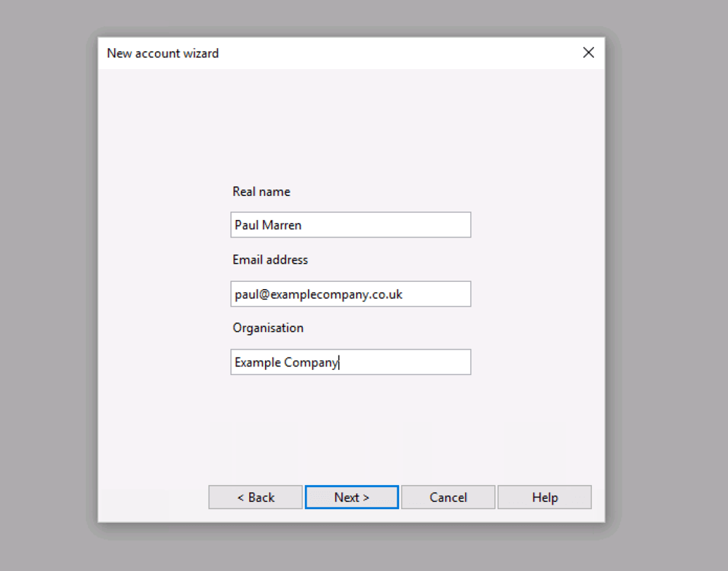Select the Email address input field
728x571 pixels.
coord(351,294)
